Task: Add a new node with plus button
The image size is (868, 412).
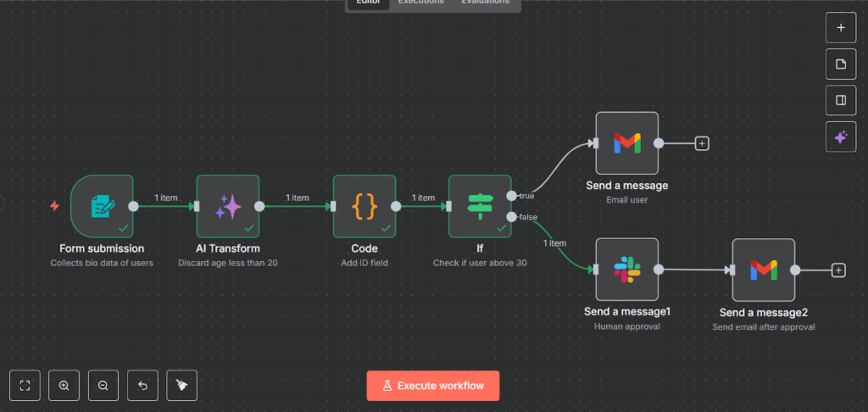Action: coord(841,27)
